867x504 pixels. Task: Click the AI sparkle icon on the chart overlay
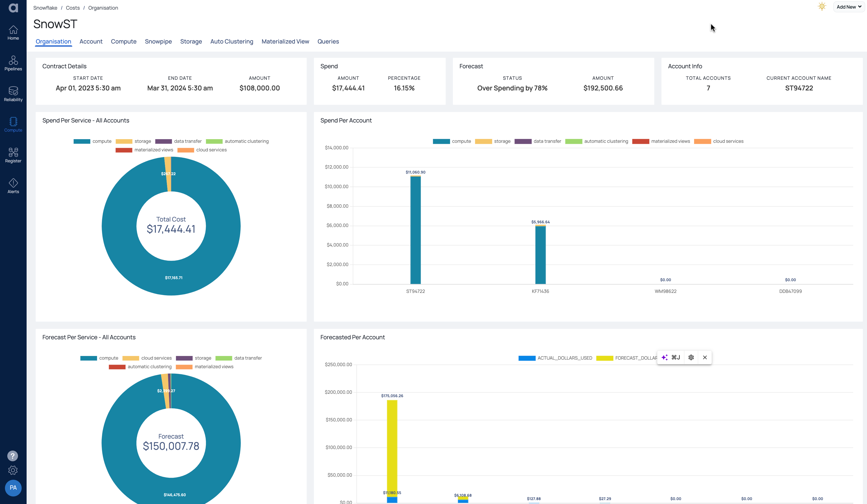[x=664, y=358]
